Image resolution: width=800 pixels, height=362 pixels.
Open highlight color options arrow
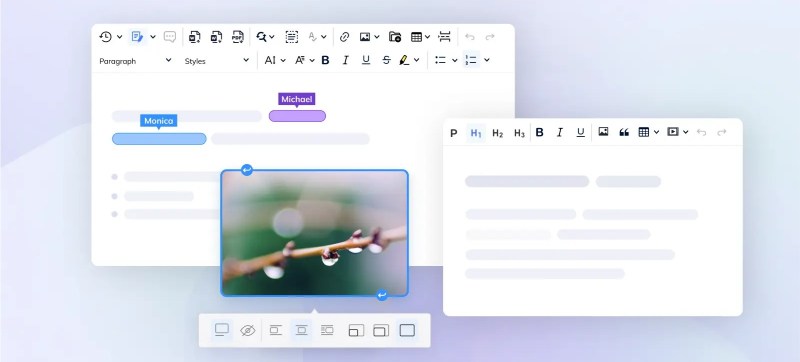pyautogui.click(x=416, y=60)
